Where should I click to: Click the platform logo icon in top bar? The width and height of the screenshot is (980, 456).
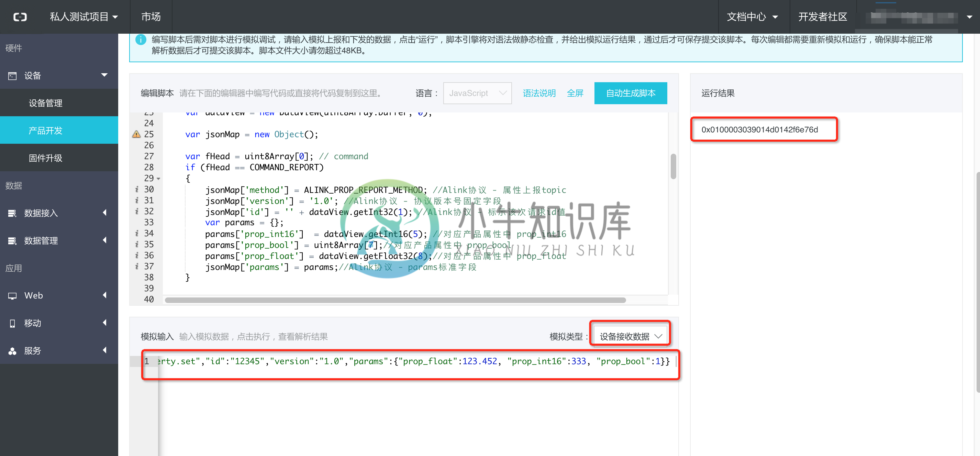click(20, 17)
